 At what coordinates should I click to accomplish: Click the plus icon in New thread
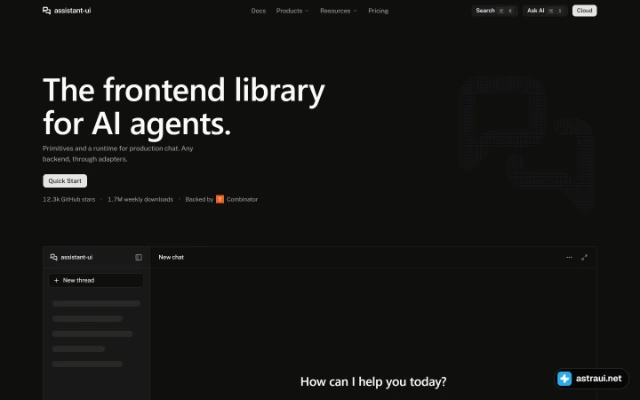pyautogui.click(x=56, y=280)
